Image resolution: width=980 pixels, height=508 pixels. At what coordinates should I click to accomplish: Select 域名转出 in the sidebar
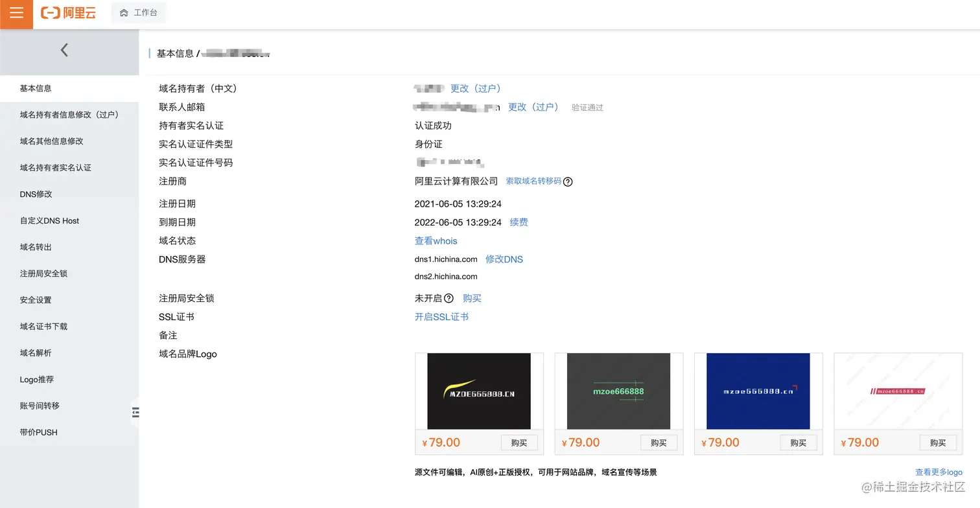click(x=69, y=248)
